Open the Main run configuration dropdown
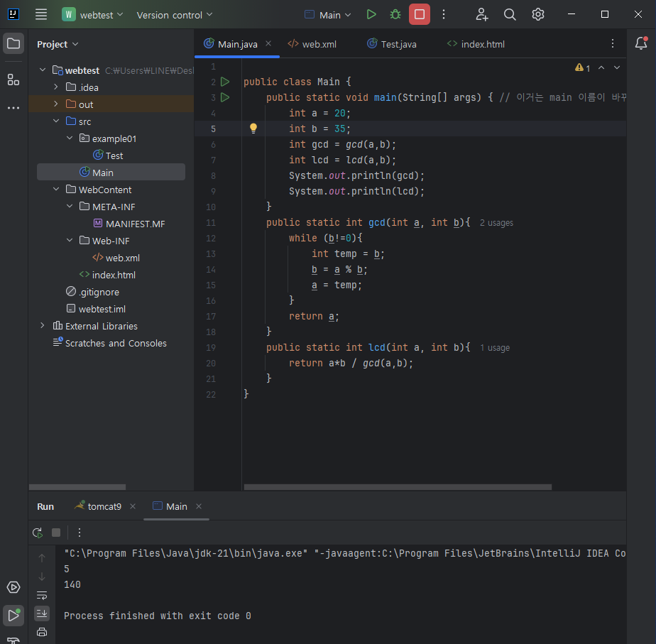 pos(329,15)
